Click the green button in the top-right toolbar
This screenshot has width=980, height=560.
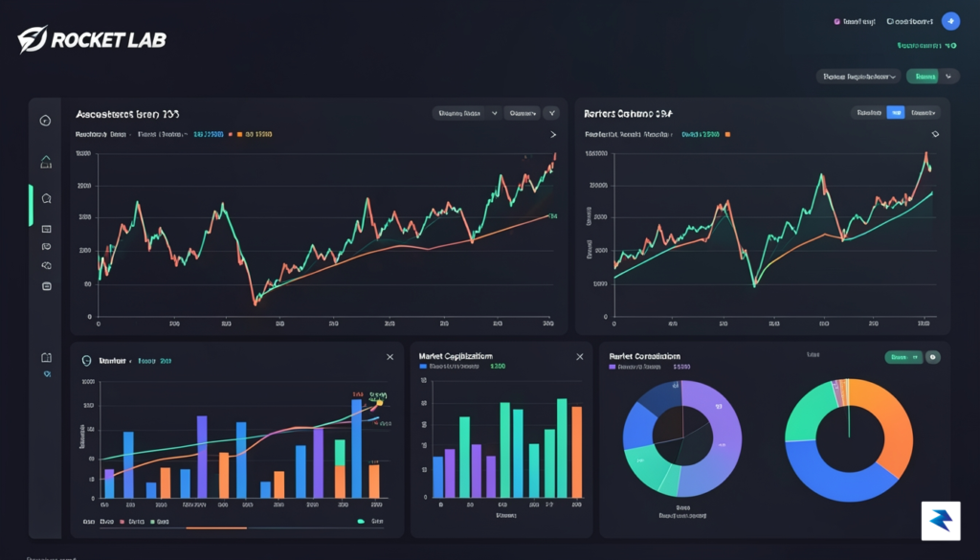(x=924, y=77)
